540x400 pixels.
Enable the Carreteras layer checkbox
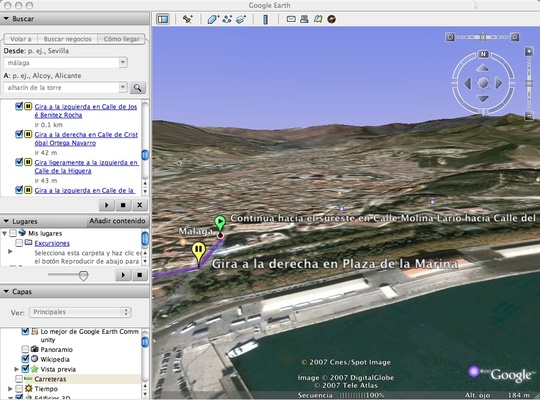(19, 379)
